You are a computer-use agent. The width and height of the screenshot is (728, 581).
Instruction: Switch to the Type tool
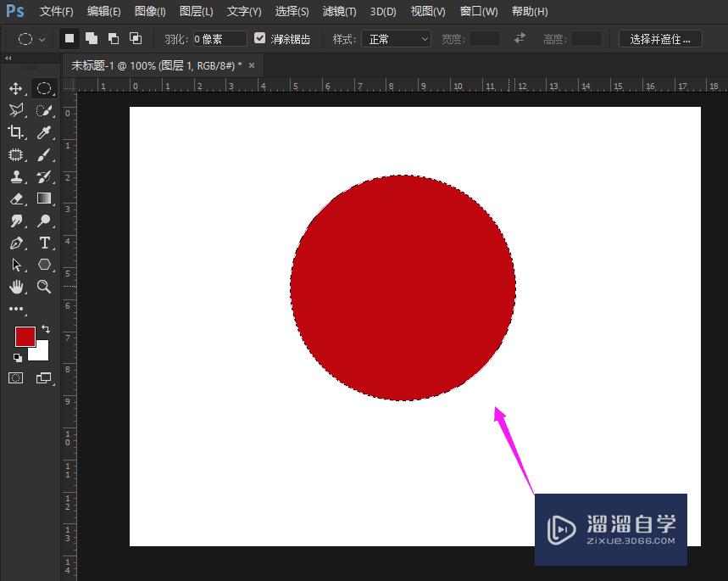(x=44, y=243)
